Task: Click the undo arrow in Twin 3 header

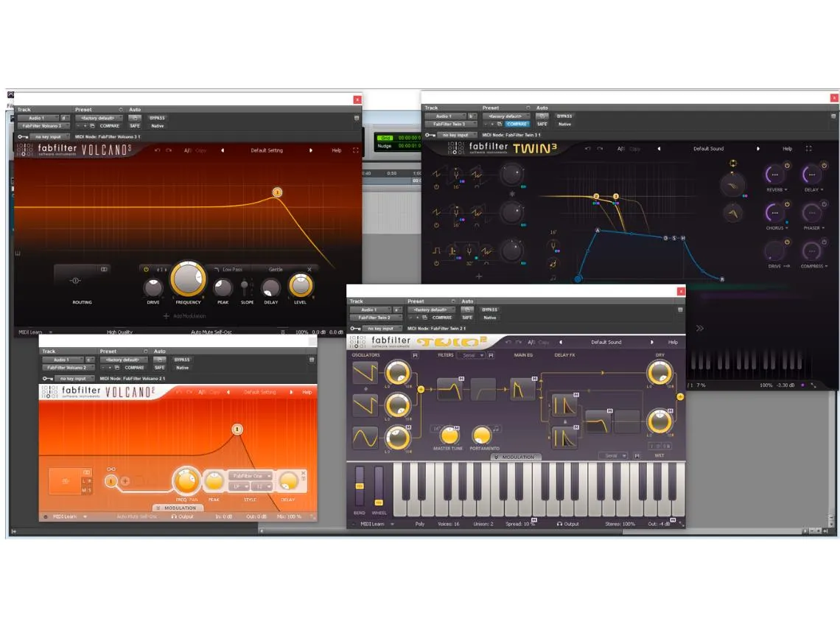Action: tap(587, 149)
